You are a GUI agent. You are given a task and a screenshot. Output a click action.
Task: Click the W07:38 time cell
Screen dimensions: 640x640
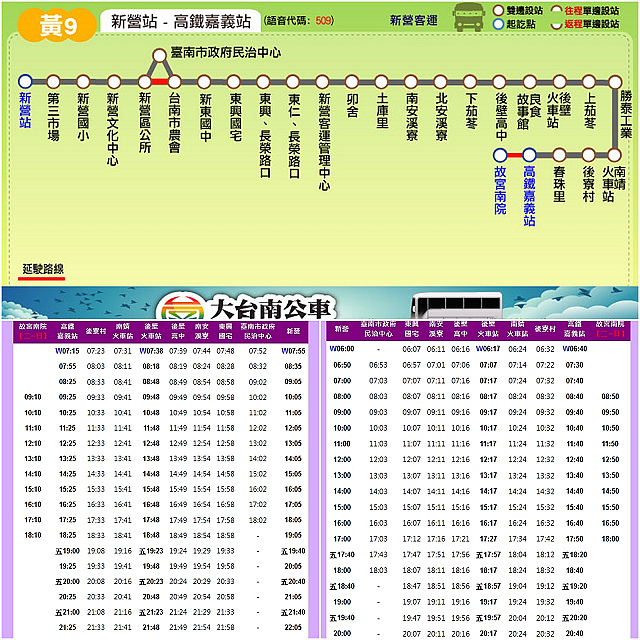[151, 351]
